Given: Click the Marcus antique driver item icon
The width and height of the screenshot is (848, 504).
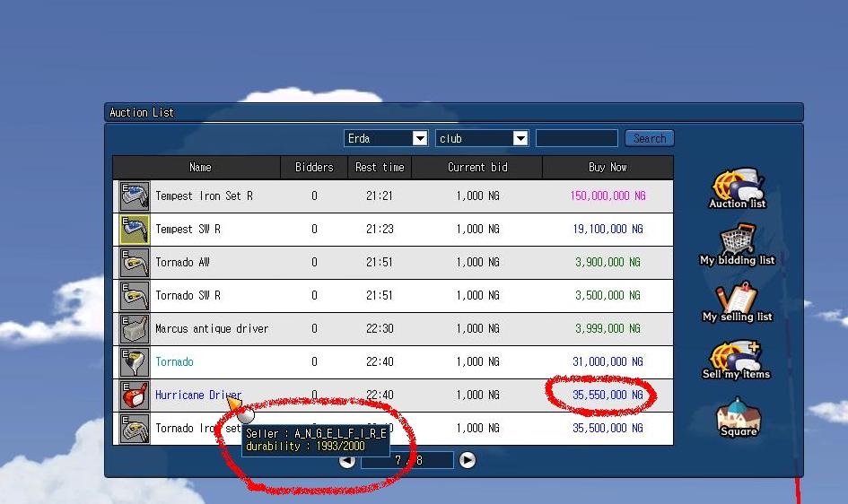Looking at the screenshot, I should pyautogui.click(x=135, y=329).
